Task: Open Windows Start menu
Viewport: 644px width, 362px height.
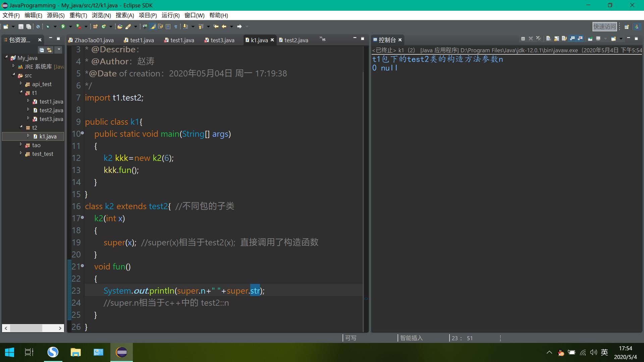Action: pos(9,352)
